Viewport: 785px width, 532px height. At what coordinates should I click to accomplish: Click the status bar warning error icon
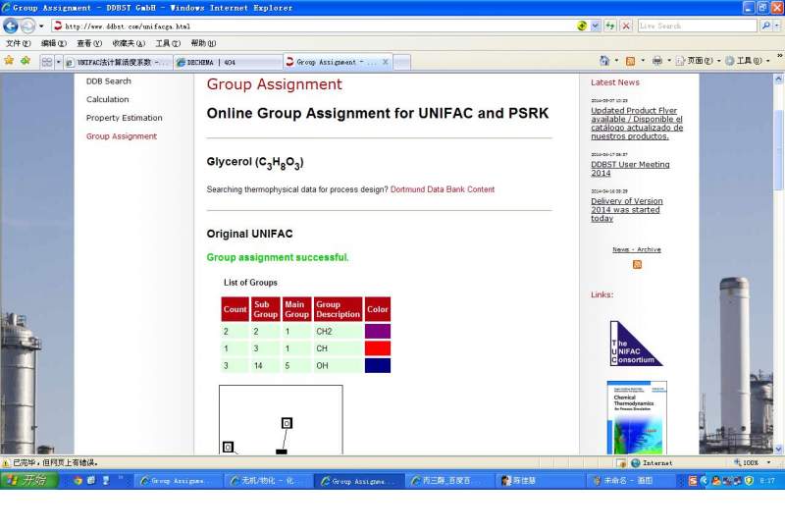click(x=6, y=463)
